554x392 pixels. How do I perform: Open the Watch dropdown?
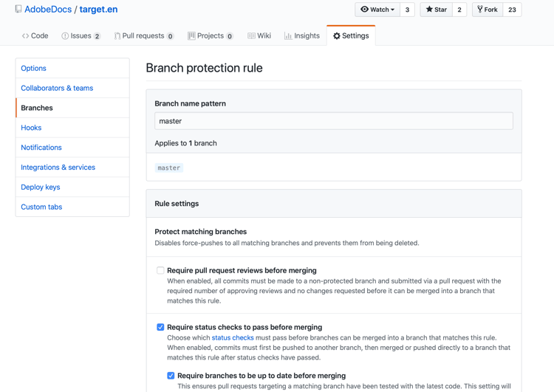[x=377, y=10]
